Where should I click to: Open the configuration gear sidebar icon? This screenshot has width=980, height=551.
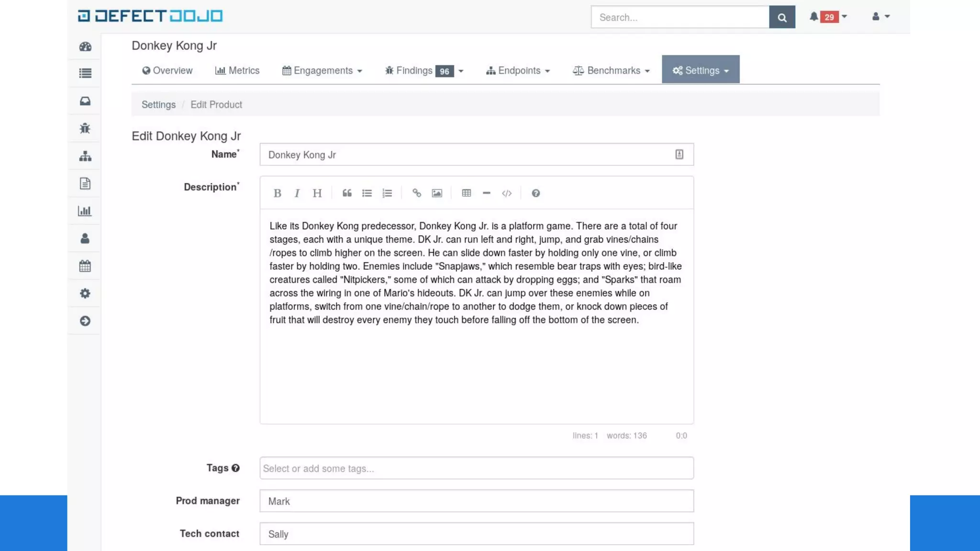pyautogui.click(x=85, y=293)
